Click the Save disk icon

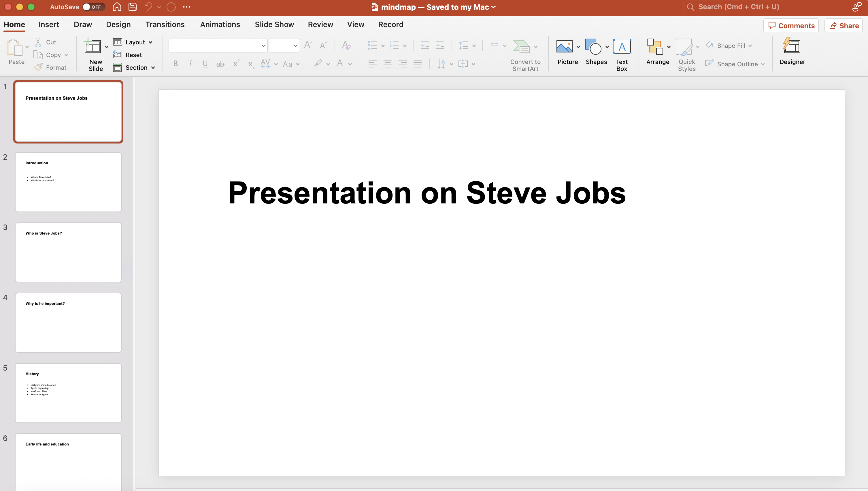(133, 7)
